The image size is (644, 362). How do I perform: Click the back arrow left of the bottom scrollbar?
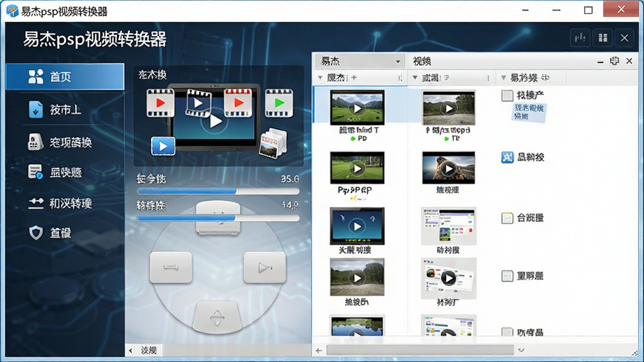click(x=319, y=350)
